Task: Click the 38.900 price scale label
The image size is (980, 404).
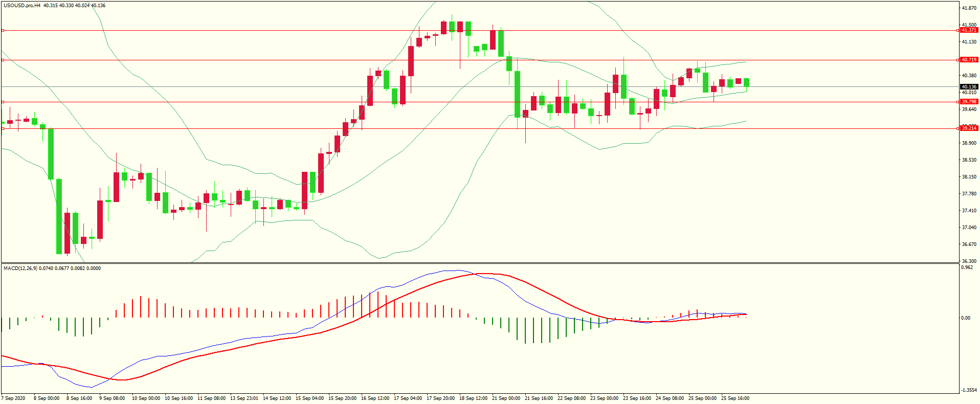Action: coord(969,143)
